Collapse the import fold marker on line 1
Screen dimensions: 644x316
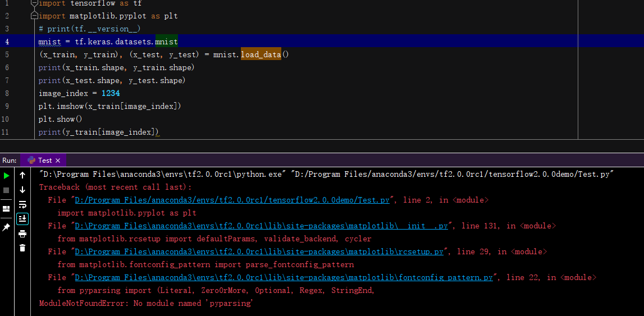[35, 3]
